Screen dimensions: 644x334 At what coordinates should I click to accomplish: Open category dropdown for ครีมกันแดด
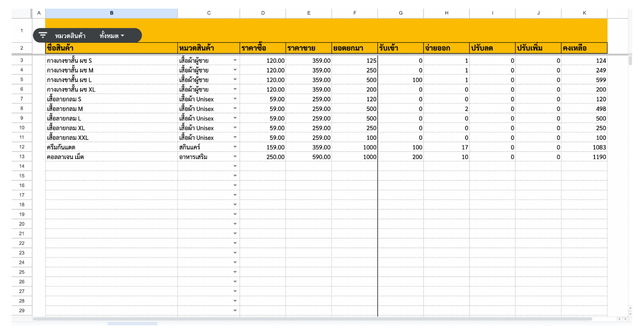235,147
